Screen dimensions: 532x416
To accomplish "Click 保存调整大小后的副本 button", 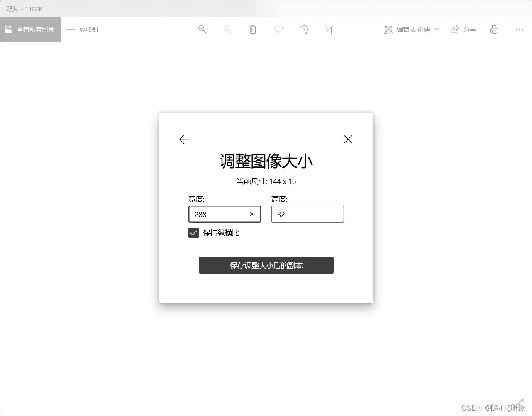I will click(x=266, y=265).
